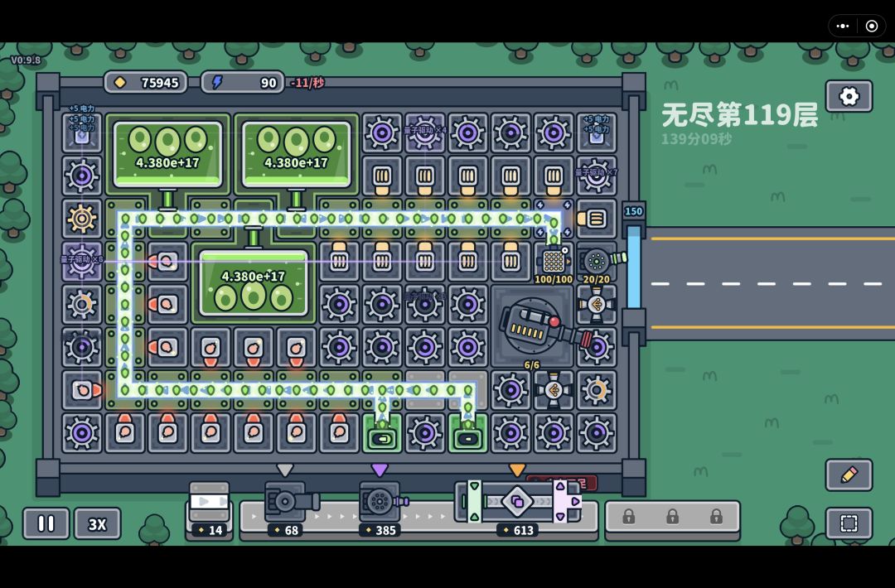
Task: Click the gold coin counter 75945
Action: coord(146,83)
